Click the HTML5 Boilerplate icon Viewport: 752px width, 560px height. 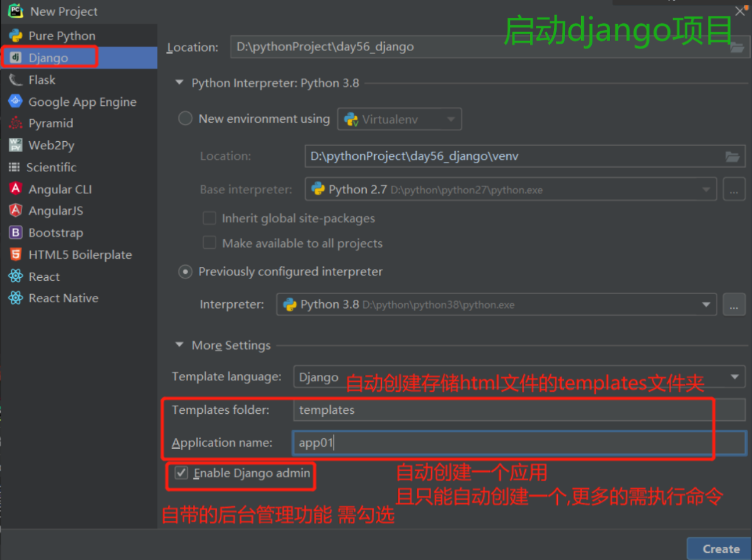(x=15, y=254)
